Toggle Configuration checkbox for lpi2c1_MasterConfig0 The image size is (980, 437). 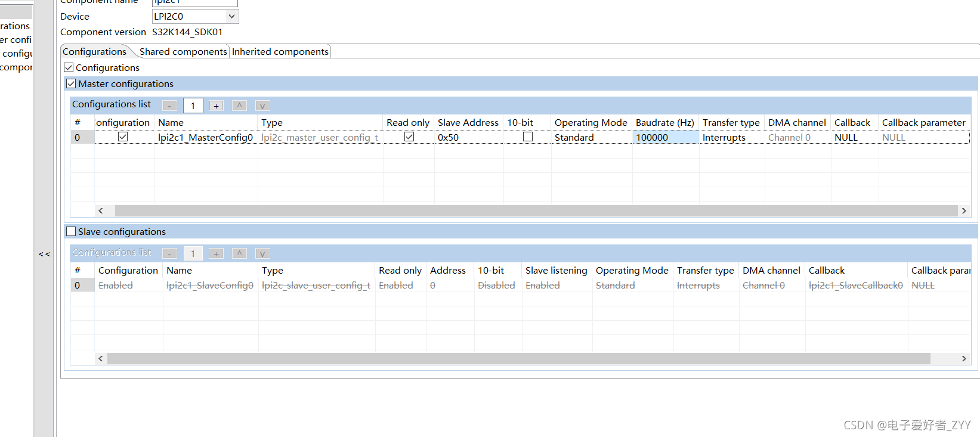point(123,137)
